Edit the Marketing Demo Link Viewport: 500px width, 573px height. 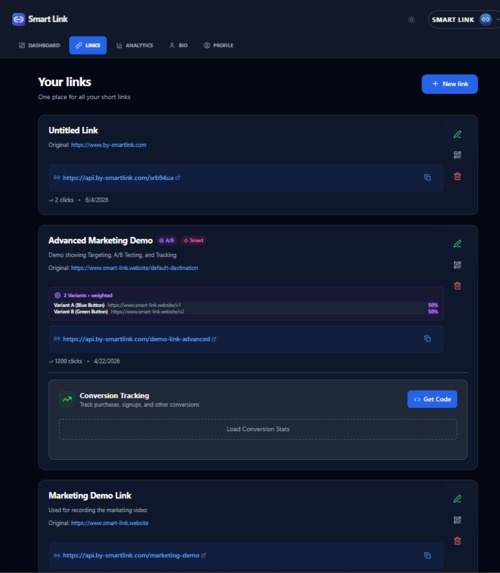[457, 499]
